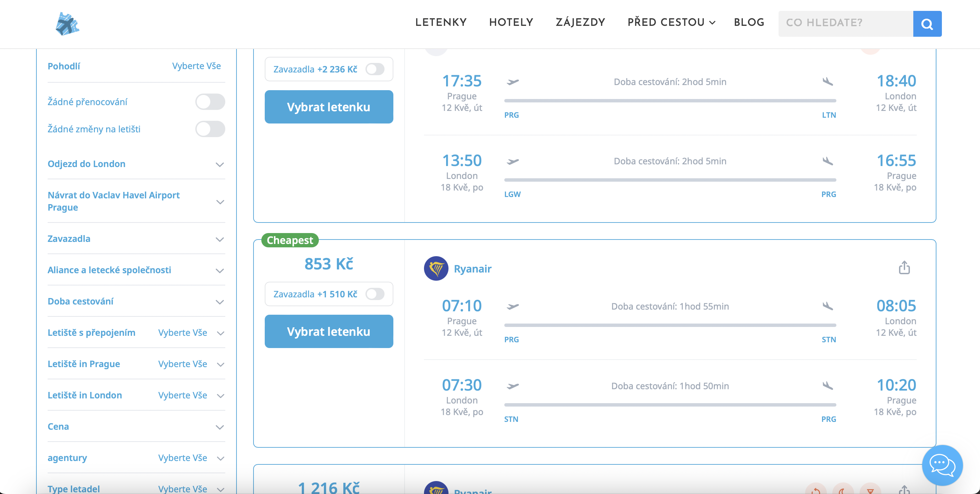Click the PRG to STN flight duration bar
Image resolution: width=980 pixels, height=494 pixels.
[x=670, y=326]
